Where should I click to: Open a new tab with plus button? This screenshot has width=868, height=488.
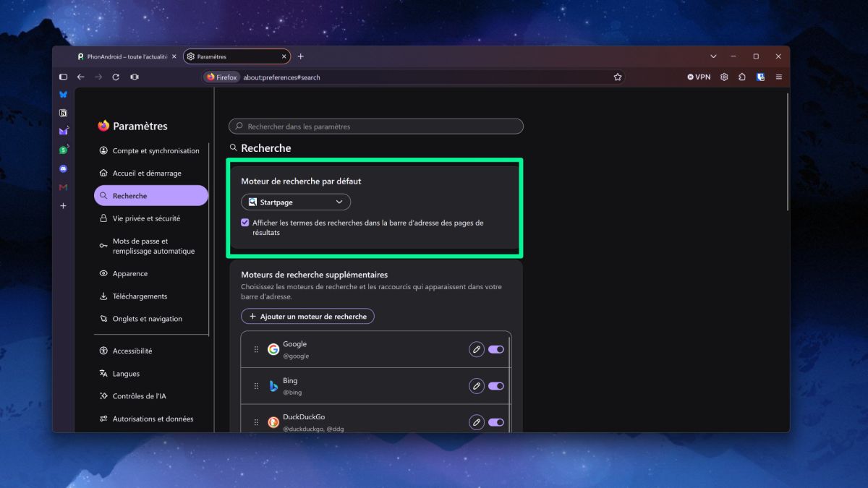pyautogui.click(x=301, y=56)
